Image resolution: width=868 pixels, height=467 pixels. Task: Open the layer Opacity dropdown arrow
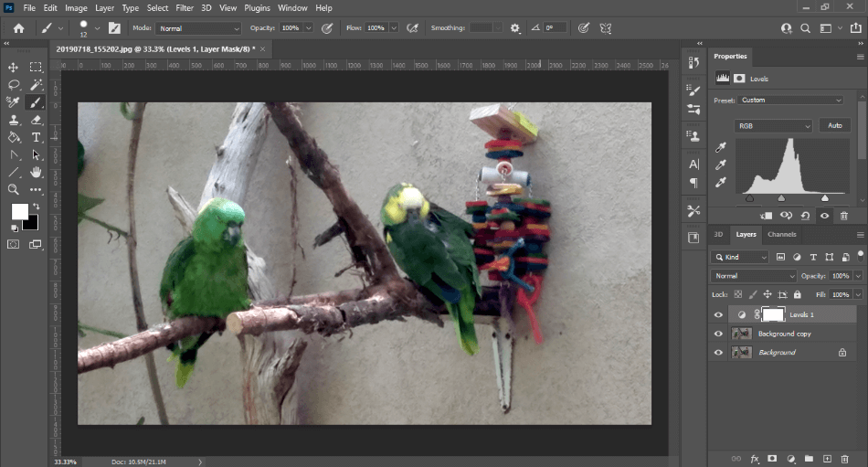tap(858, 276)
